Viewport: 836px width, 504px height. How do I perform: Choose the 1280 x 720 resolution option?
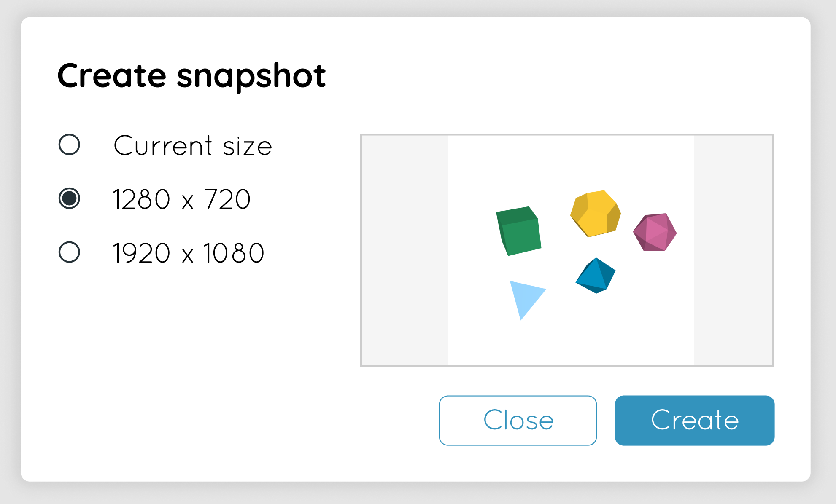click(x=70, y=198)
